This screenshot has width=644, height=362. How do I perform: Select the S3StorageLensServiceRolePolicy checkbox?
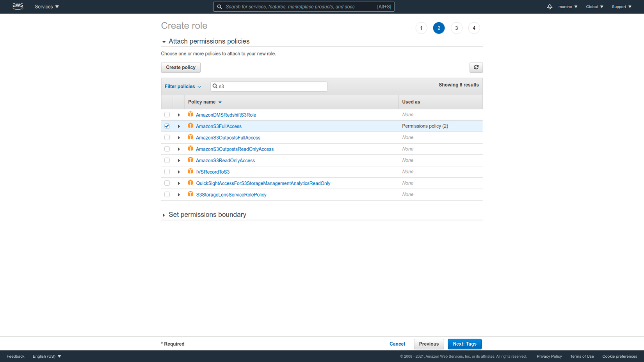(x=167, y=194)
